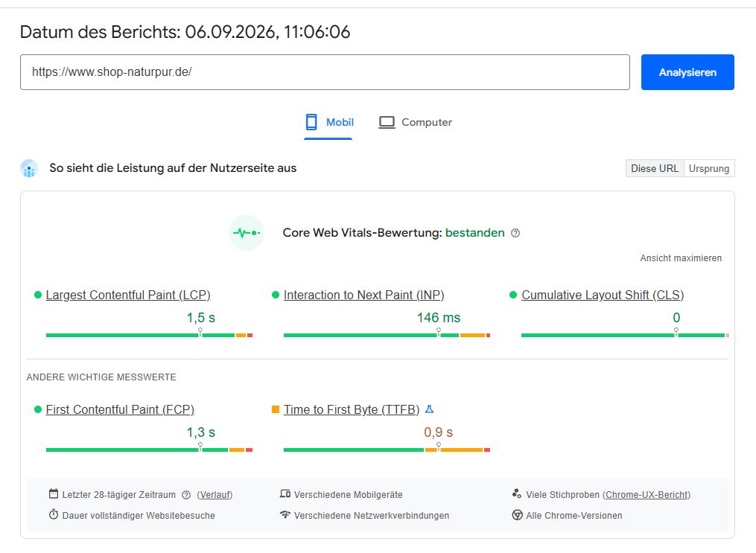Open the Verlauf link
The image size is (756, 553).
(x=215, y=495)
